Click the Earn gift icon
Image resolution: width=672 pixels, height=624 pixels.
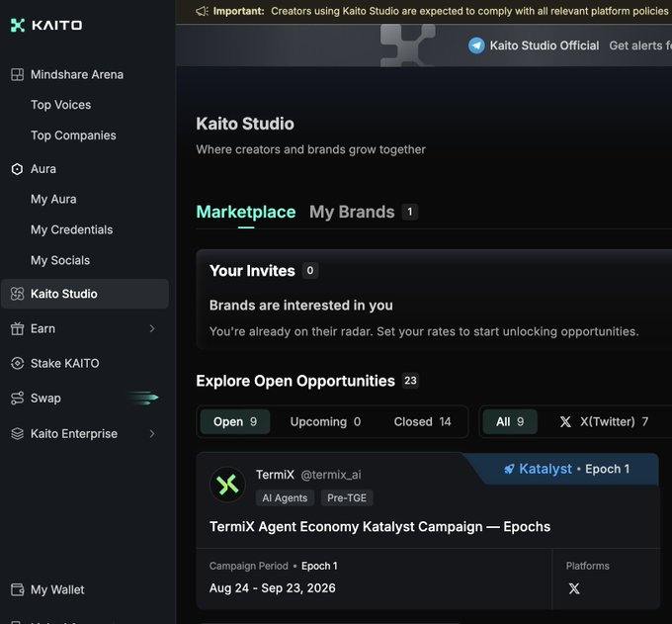tap(17, 328)
